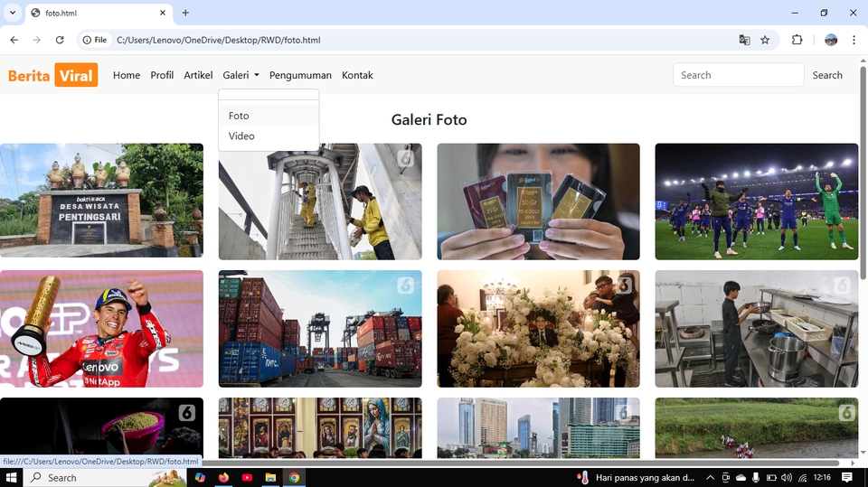Open the Chrome profile avatar
Screen dimensions: 868x487
(x=831, y=40)
